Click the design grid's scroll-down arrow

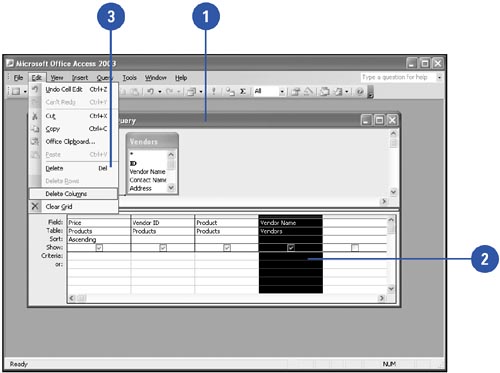click(391, 289)
